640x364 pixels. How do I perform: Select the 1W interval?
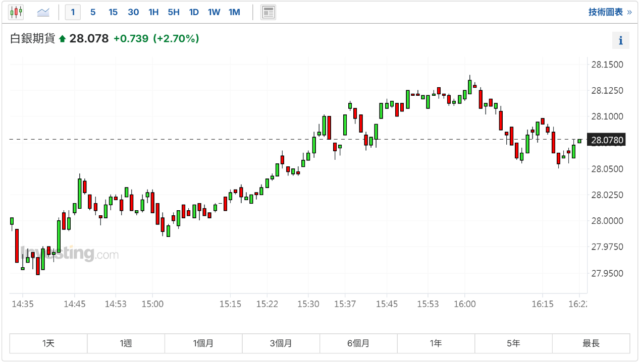[x=214, y=12]
